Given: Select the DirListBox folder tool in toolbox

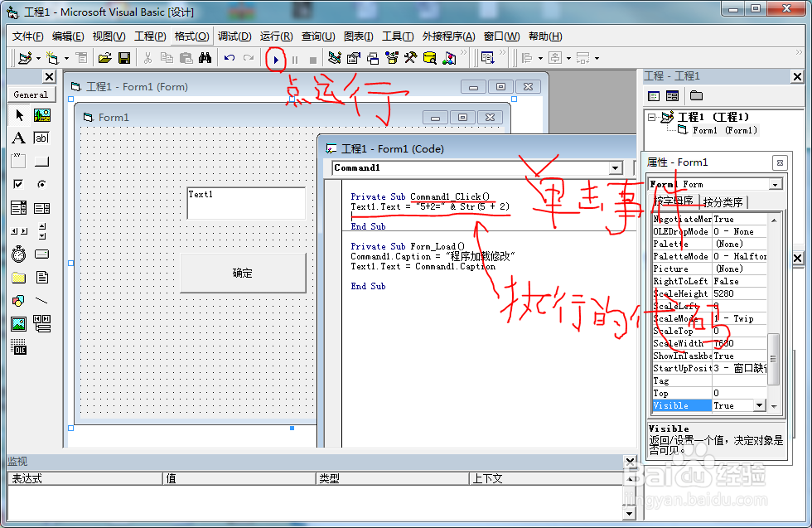Looking at the screenshot, I should 19,278.
